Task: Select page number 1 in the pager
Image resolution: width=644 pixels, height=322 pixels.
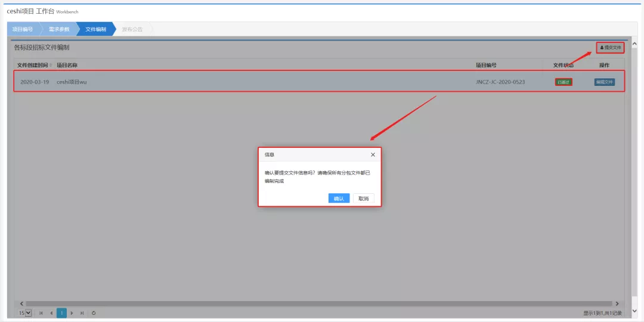Action: pos(61,312)
